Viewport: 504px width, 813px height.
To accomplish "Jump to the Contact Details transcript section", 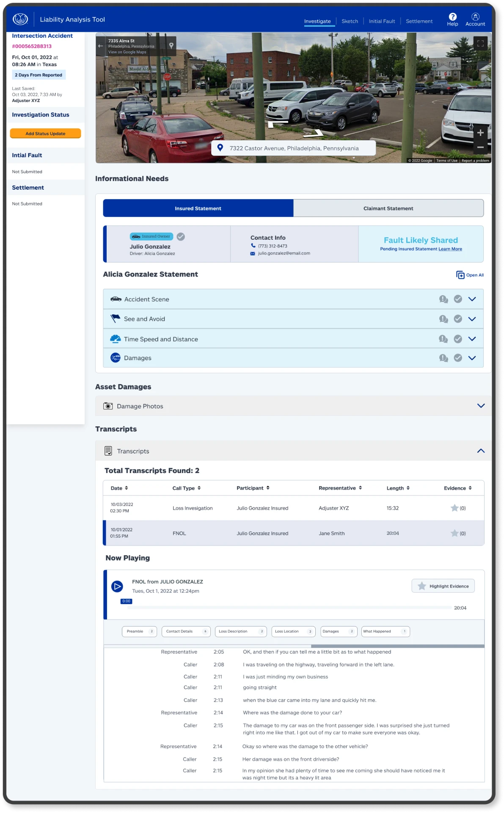I will click(x=186, y=631).
